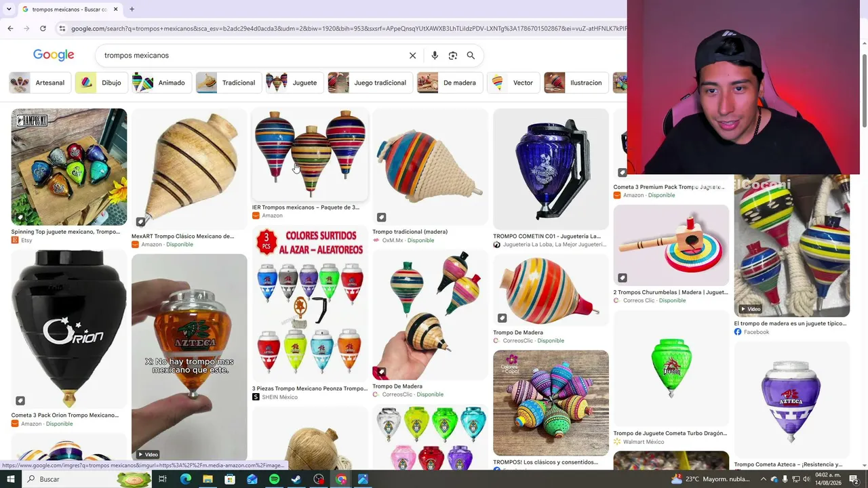
Task: Go back to the previous page
Action: click(x=10, y=28)
